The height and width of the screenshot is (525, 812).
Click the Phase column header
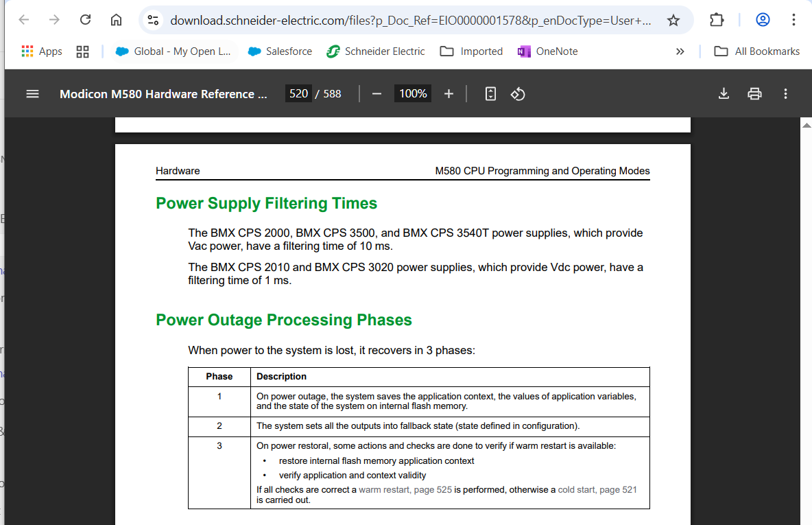click(x=219, y=377)
